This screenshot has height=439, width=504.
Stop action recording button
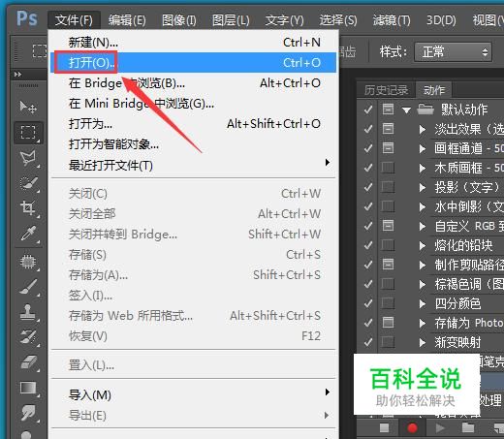click(x=384, y=428)
